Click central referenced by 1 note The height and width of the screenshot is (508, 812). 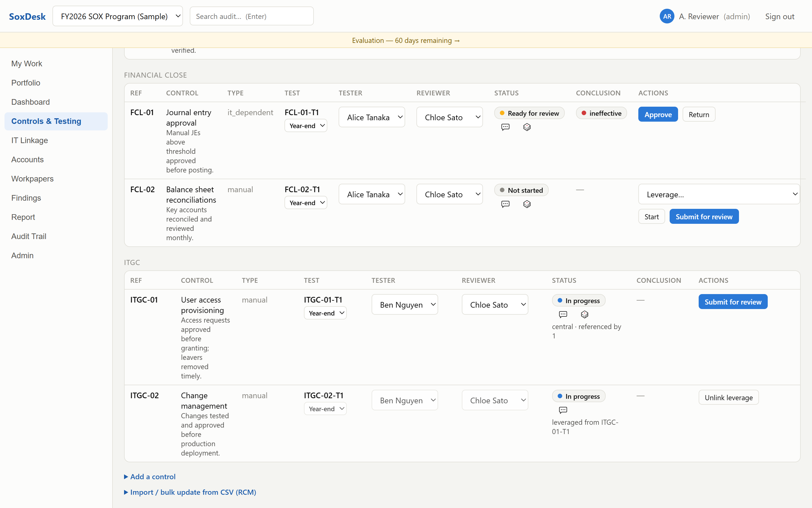click(x=586, y=331)
